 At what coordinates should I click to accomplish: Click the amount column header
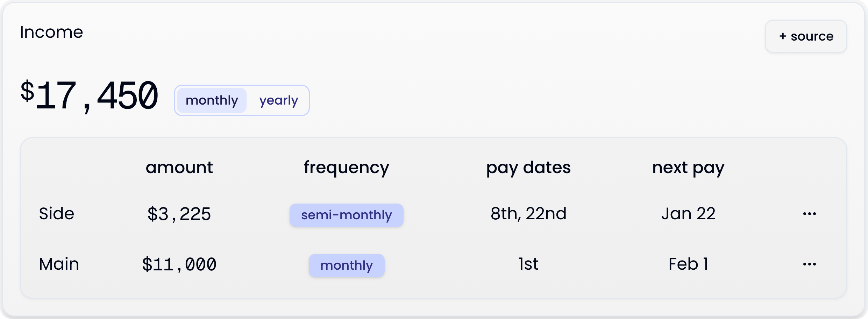[x=179, y=168]
